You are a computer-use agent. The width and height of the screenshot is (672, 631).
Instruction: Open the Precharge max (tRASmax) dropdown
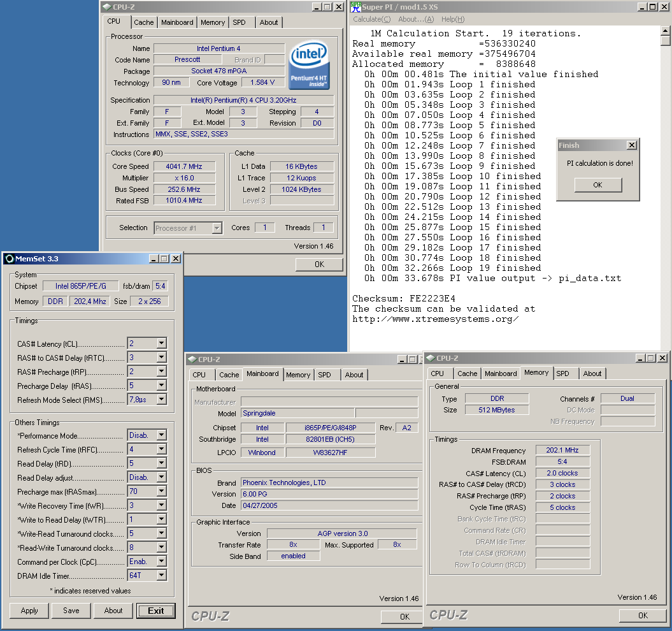(x=161, y=491)
